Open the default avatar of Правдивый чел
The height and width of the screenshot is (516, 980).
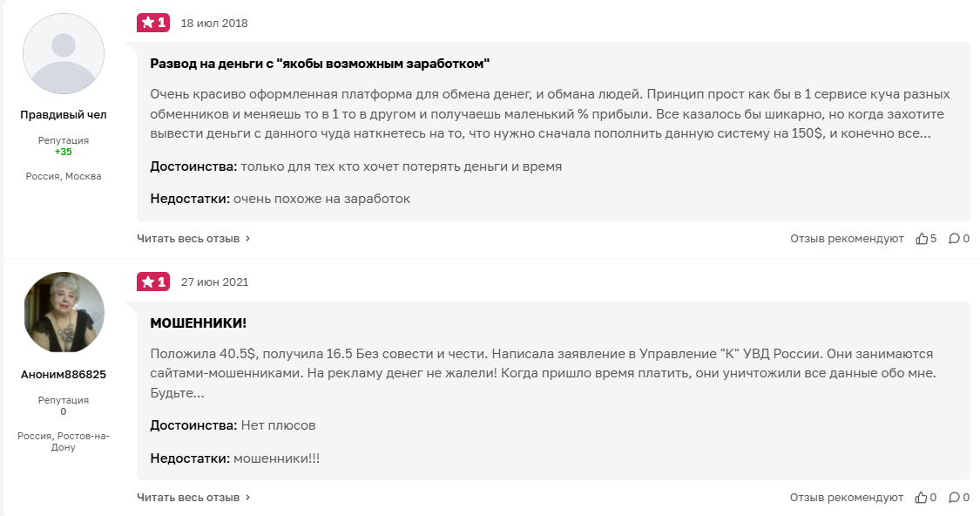click(63, 54)
